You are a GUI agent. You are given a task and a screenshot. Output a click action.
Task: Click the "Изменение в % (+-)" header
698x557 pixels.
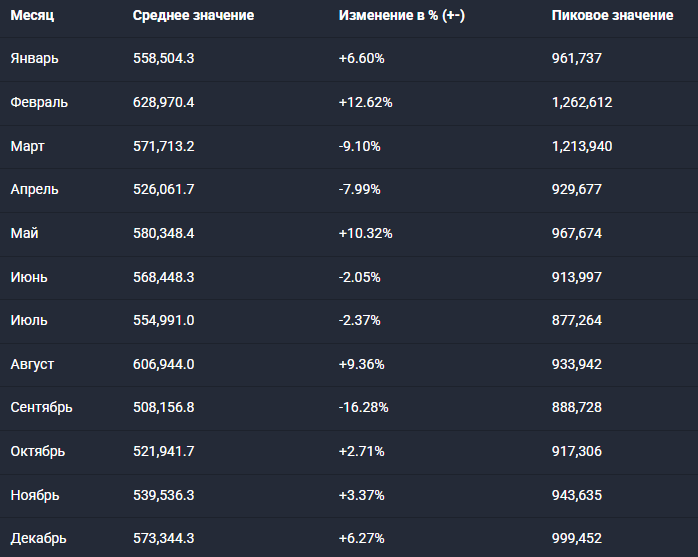(x=400, y=16)
